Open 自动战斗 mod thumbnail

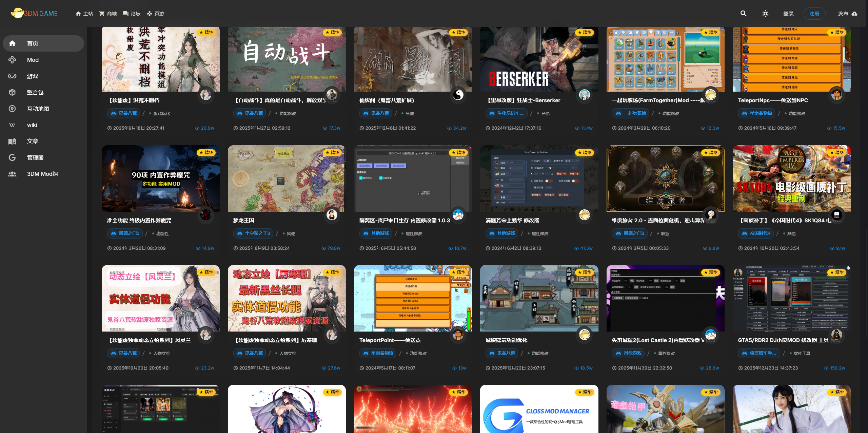(x=287, y=59)
